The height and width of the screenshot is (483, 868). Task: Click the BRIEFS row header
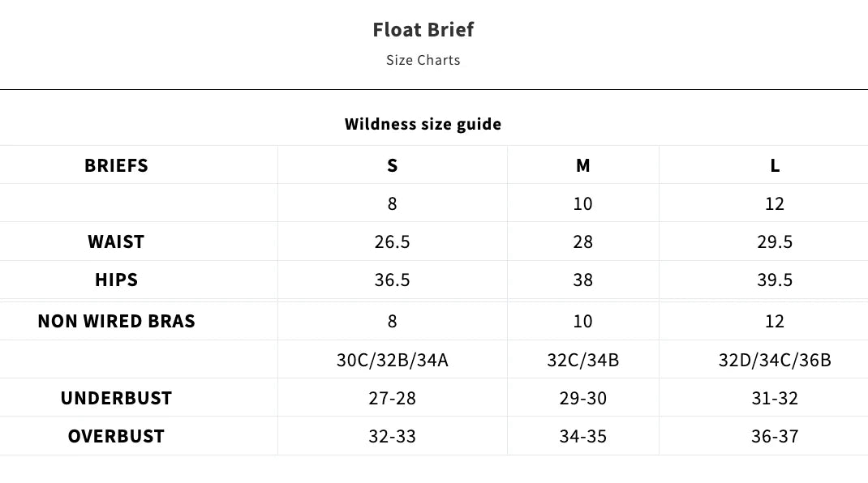[116, 165]
